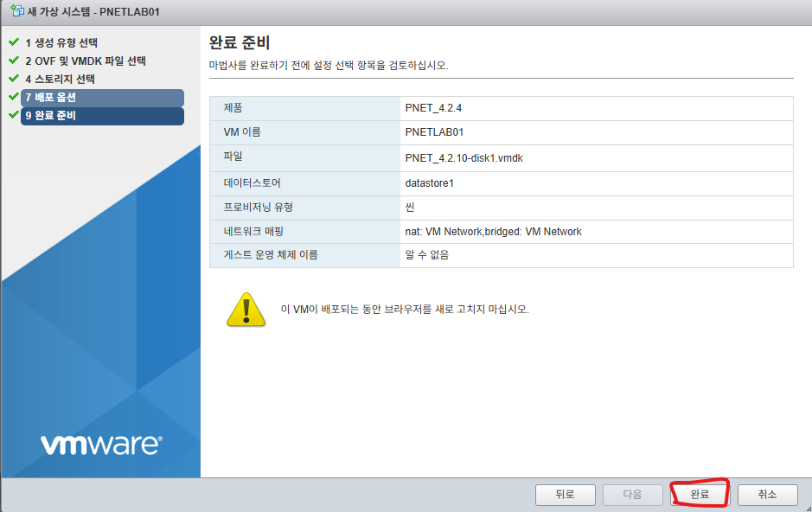Click the warning text about not refreshing browser
812x512 pixels.
click(405, 310)
